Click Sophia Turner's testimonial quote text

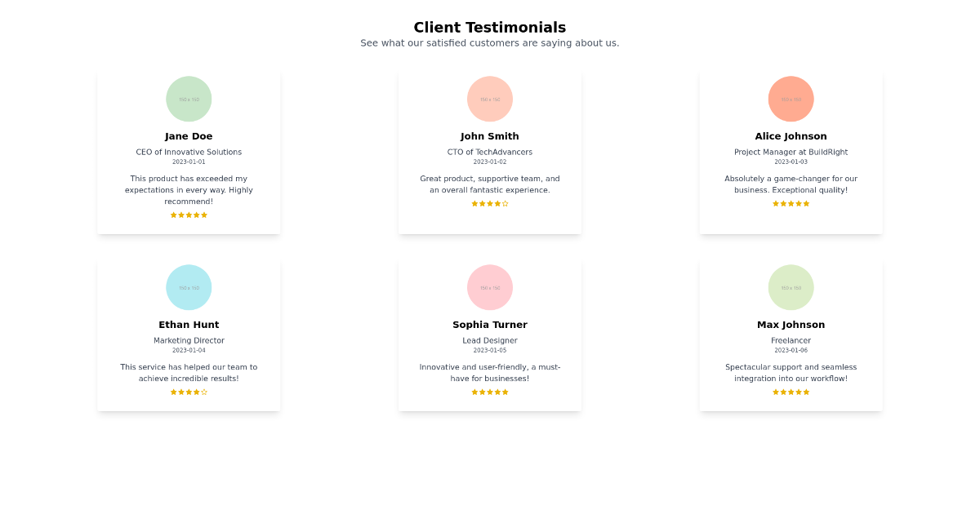pos(490,373)
